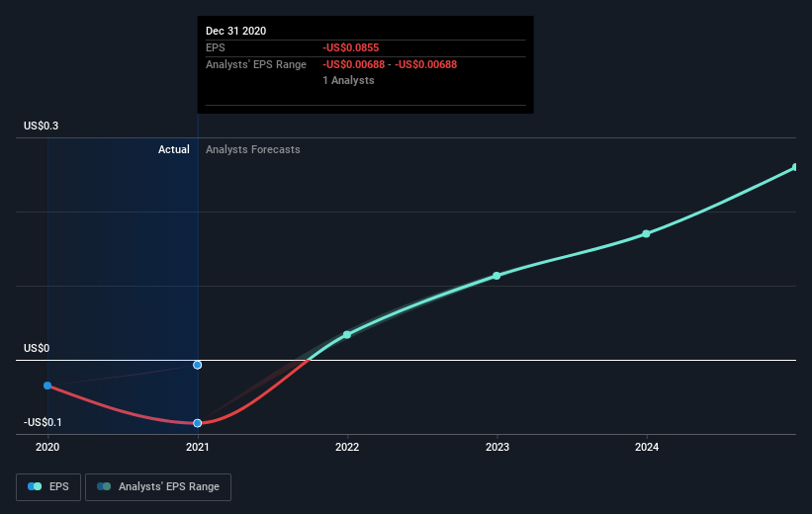The height and width of the screenshot is (514, 812).
Task: Click the Analysts Forecasts label
Action: coord(253,149)
